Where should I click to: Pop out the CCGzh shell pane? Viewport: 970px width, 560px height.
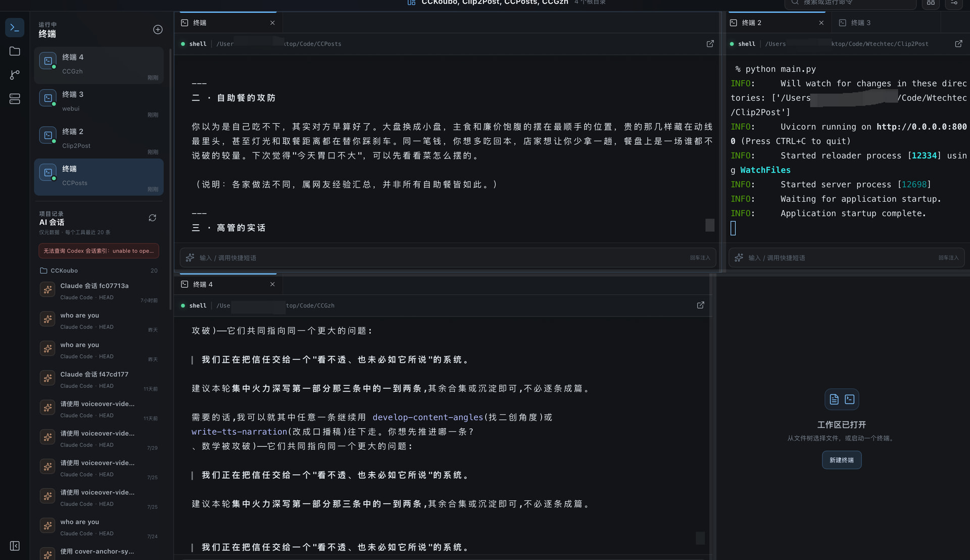700,306
